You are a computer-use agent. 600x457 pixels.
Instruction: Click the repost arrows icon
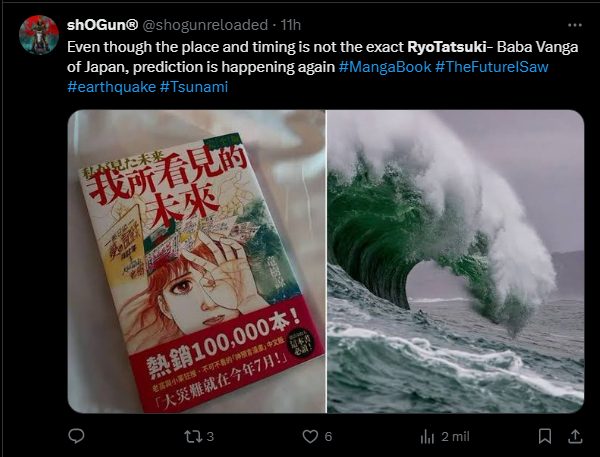tap(191, 436)
